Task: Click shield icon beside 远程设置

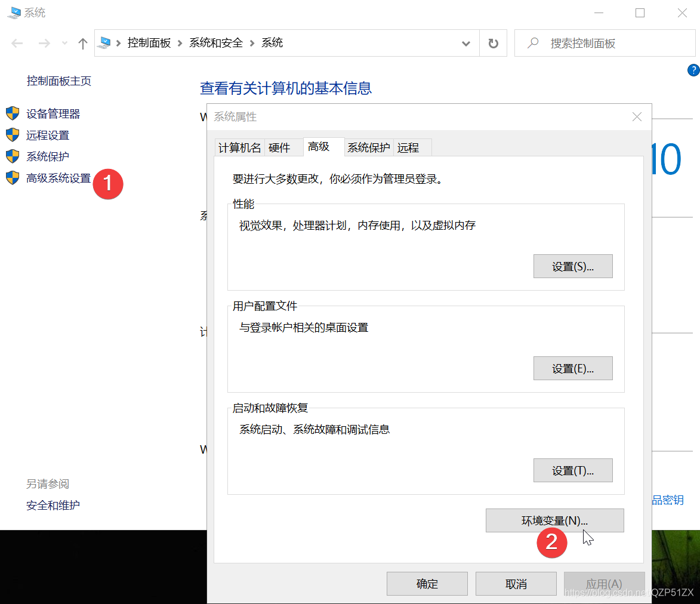Action: point(13,135)
